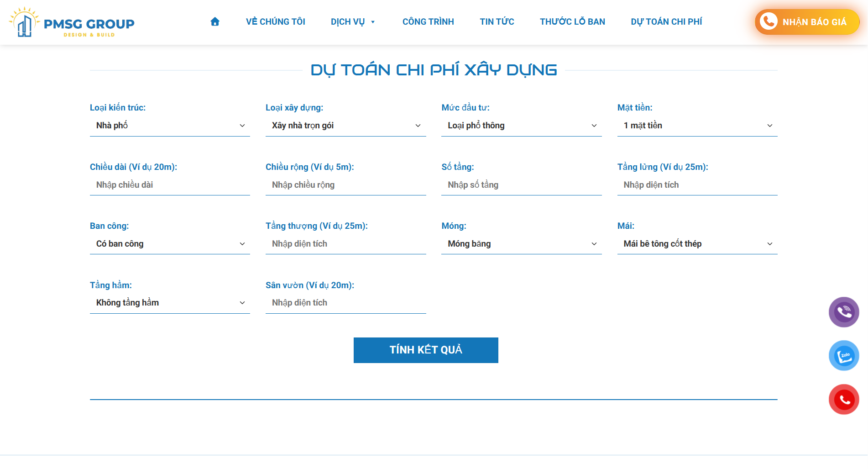Viewport: 868px width, 469px height.
Task: Open the Loại kiến trúc dropdown
Action: point(170,126)
